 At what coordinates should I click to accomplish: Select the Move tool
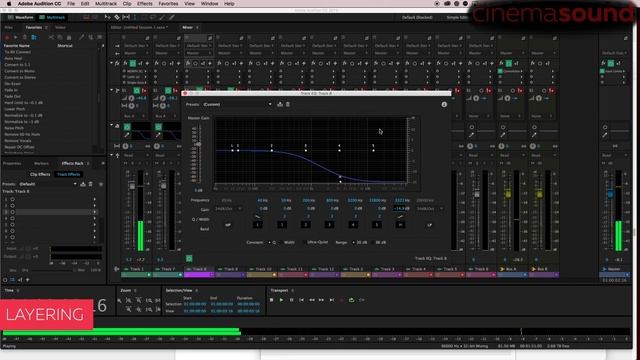[x=107, y=18]
